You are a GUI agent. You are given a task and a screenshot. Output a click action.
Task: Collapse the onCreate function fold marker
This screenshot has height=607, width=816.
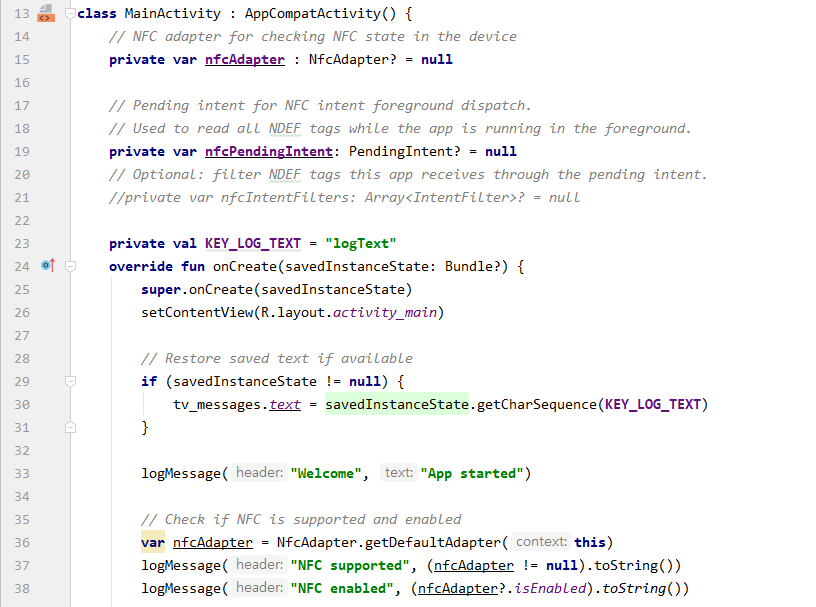pyautogui.click(x=70, y=267)
